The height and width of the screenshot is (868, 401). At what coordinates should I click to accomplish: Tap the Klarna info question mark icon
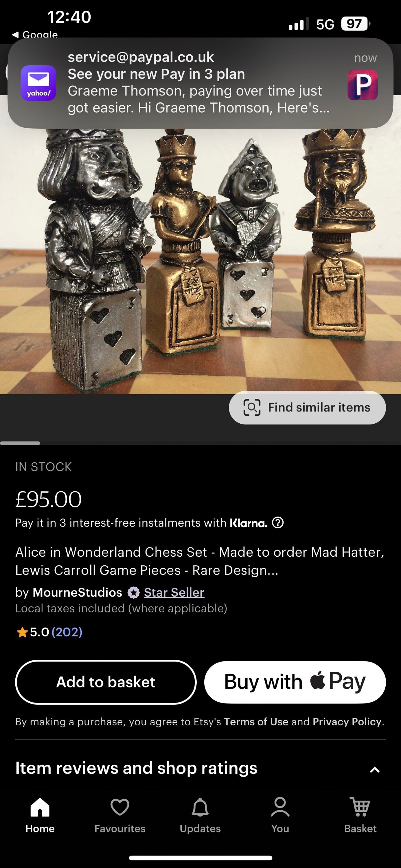point(278,523)
